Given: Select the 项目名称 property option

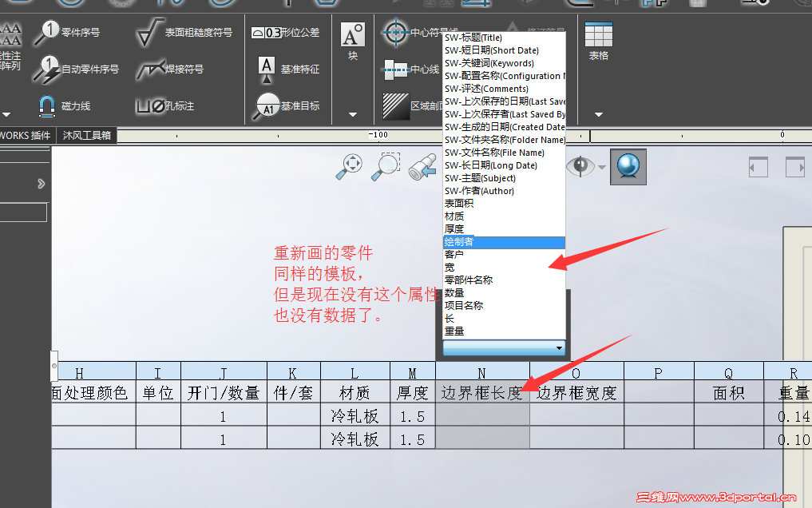Looking at the screenshot, I should [x=504, y=306].
